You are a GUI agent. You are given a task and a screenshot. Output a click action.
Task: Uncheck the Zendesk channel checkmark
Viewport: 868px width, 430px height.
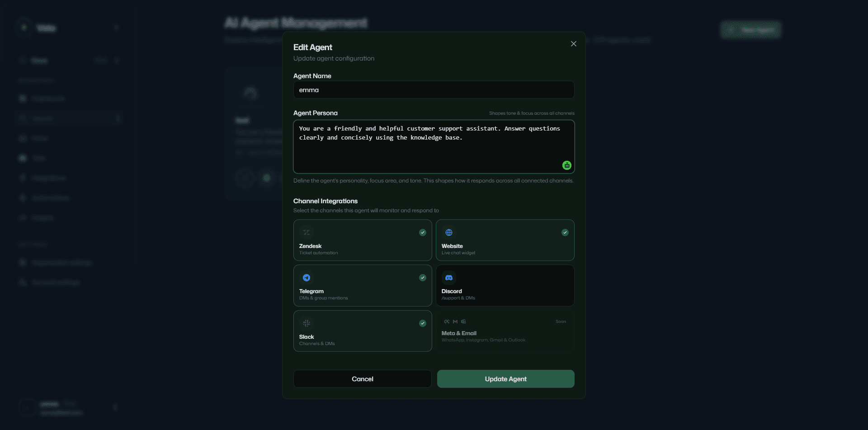coord(423,232)
